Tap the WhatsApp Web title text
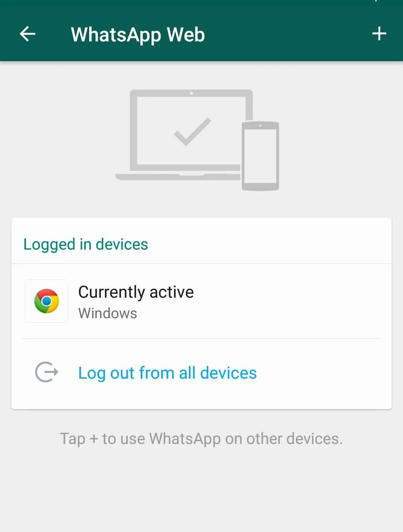 (138, 35)
